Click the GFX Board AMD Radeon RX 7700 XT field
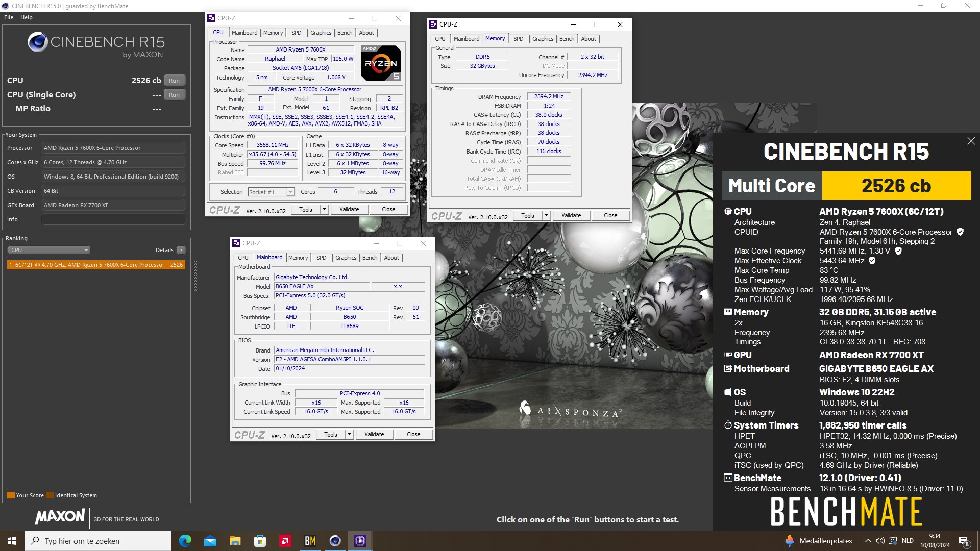This screenshot has width=980, height=551. click(113, 205)
